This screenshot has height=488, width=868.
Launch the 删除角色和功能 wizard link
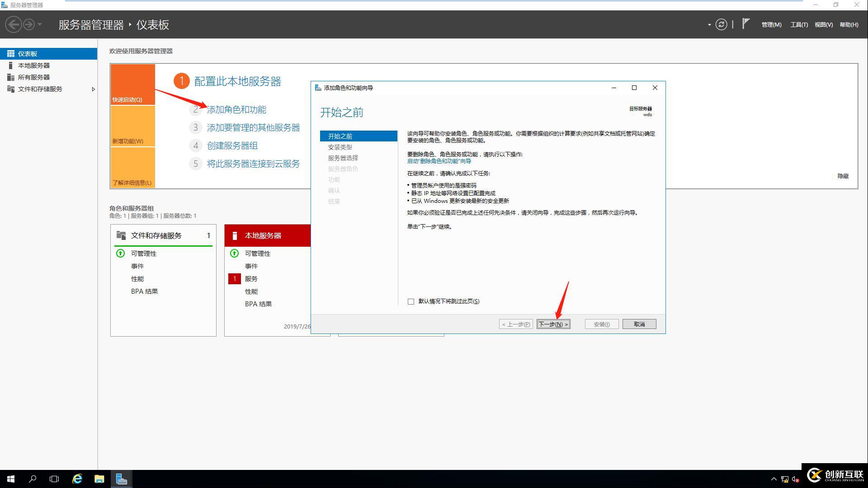pyautogui.click(x=439, y=161)
